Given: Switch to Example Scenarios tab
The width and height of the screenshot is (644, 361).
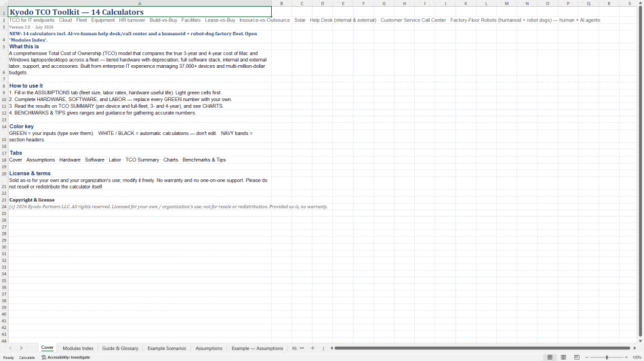Looking at the screenshot, I should pos(166,348).
